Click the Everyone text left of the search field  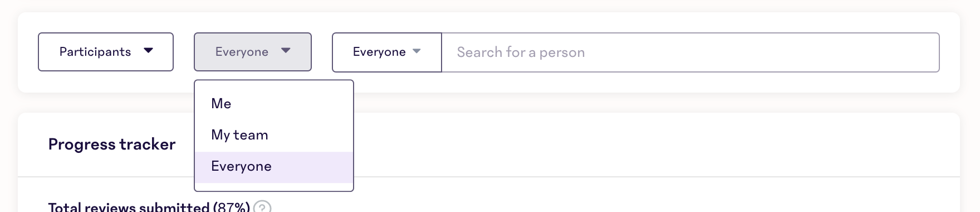(379, 52)
